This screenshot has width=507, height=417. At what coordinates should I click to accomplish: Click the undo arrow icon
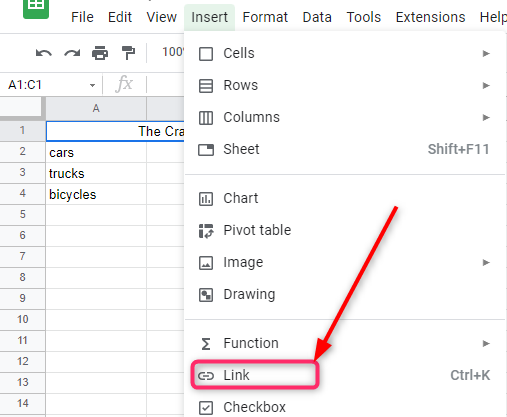pos(44,53)
